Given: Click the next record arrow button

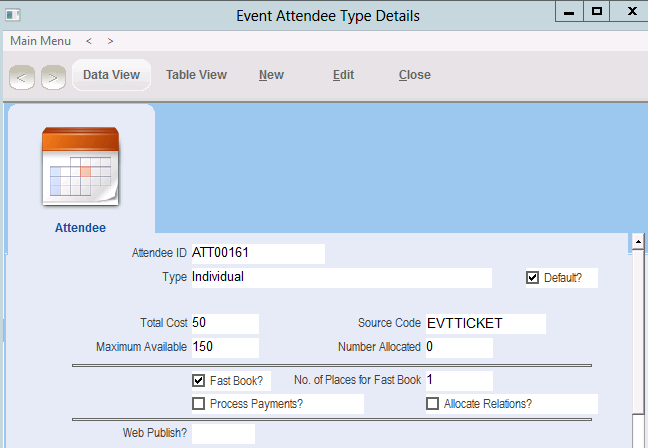Looking at the screenshot, I should (x=53, y=76).
